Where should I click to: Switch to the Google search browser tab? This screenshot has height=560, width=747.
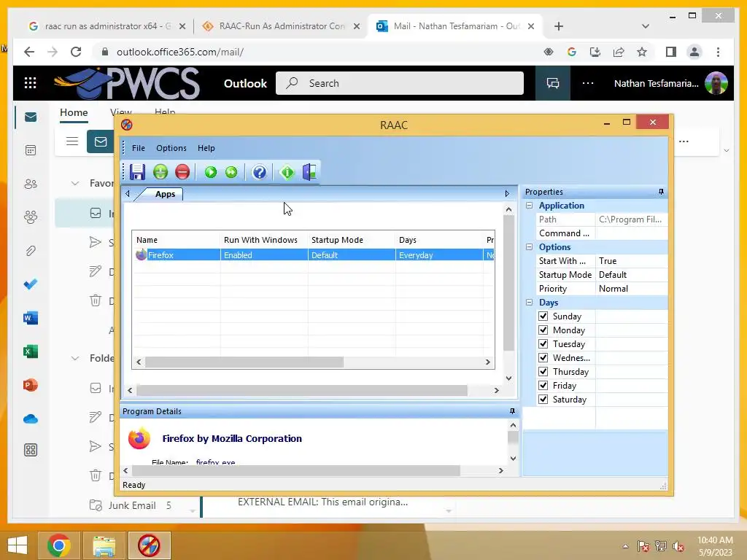[x=108, y=26]
